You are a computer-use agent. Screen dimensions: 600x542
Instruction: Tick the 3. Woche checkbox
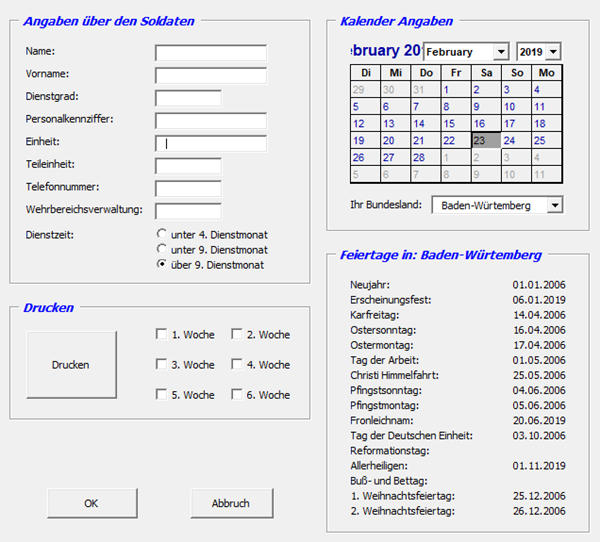(x=162, y=365)
